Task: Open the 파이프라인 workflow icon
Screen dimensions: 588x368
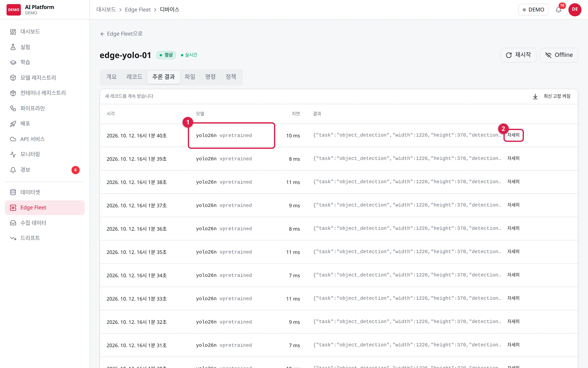Action: (x=13, y=108)
